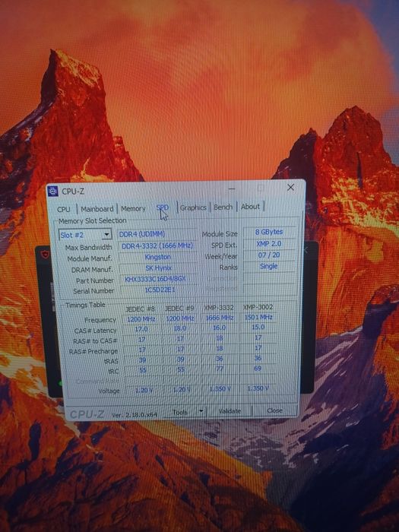Click the Validate button

click(x=230, y=411)
